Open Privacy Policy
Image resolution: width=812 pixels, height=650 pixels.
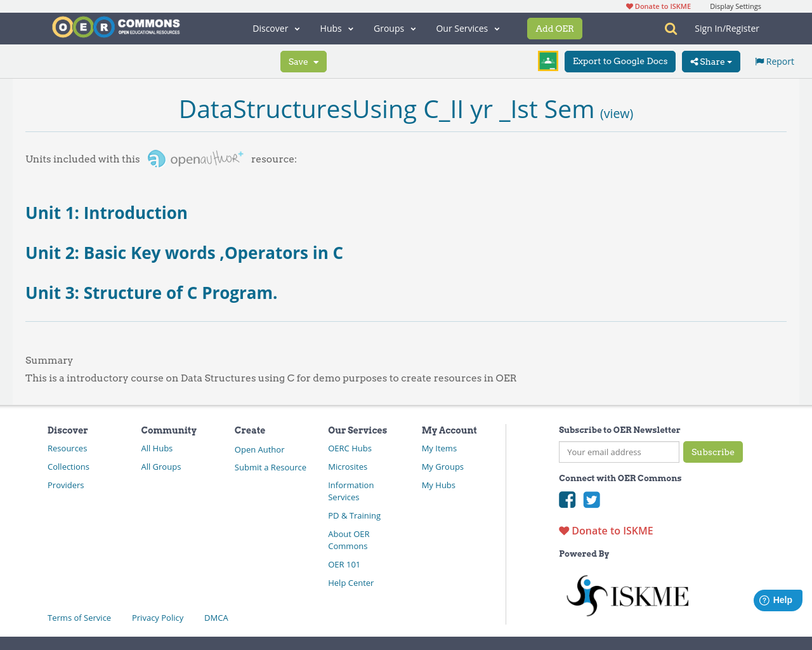pyautogui.click(x=157, y=618)
